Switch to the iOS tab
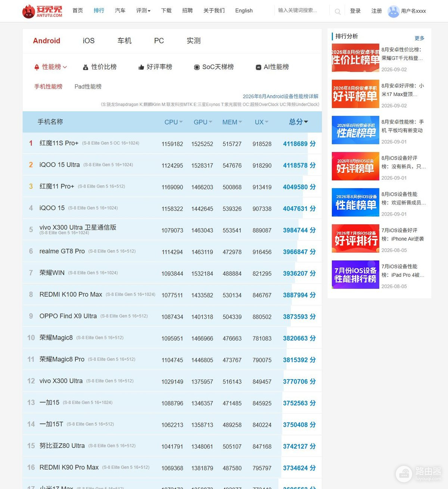Screen dimensions: 448x489 [x=88, y=41]
